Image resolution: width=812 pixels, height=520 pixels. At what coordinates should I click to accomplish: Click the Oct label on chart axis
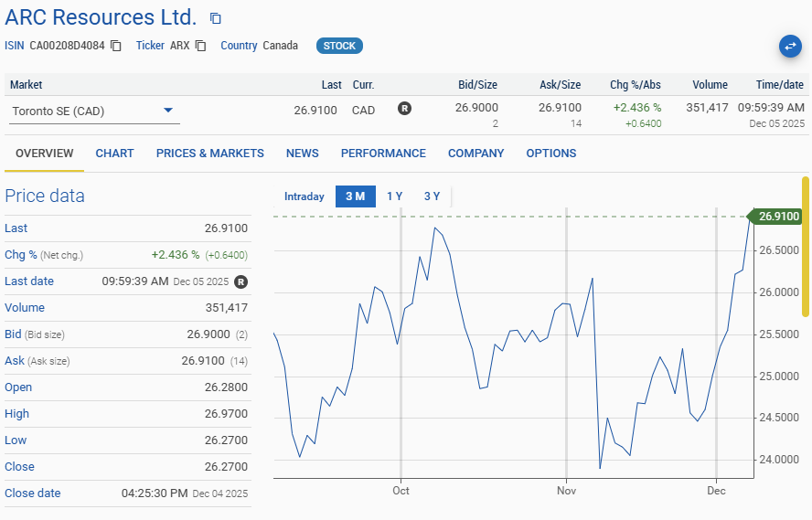(x=401, y=491)
